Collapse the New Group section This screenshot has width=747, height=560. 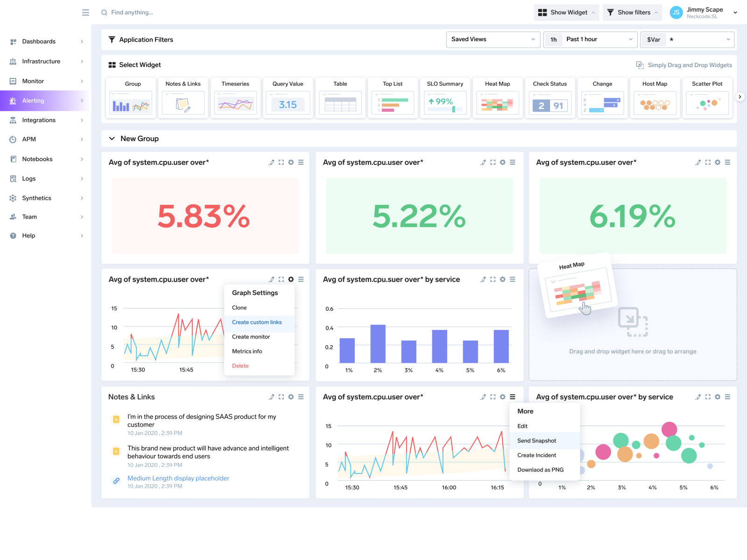pyautogui.click(x=112, y=138)
